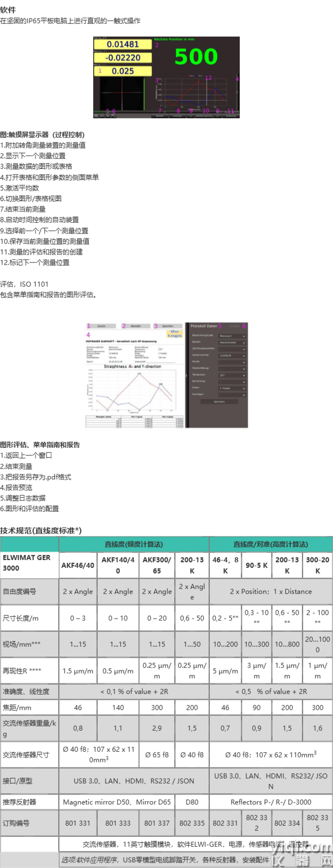Click the focal length cell '140'

tap(117, 707)
